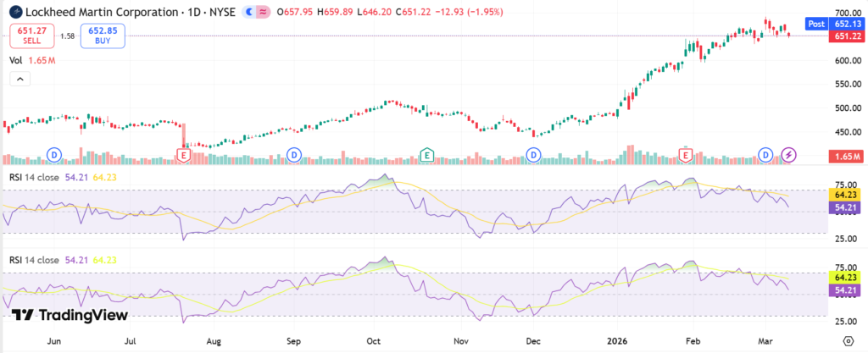Select the Vol indicator legend label
The height and width of the screenshot is (353, 868).
[x=15, y=61]
